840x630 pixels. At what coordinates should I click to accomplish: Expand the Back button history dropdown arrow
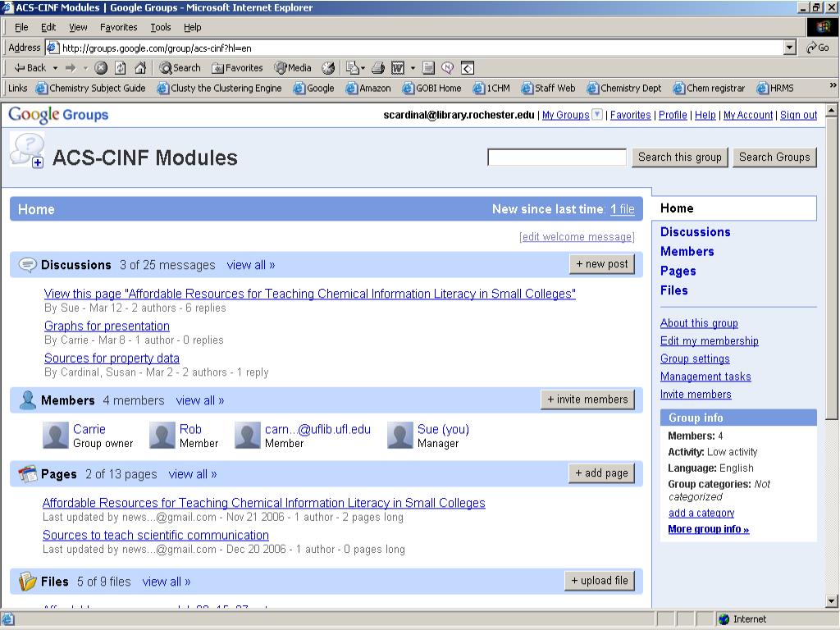click(55, 68)
